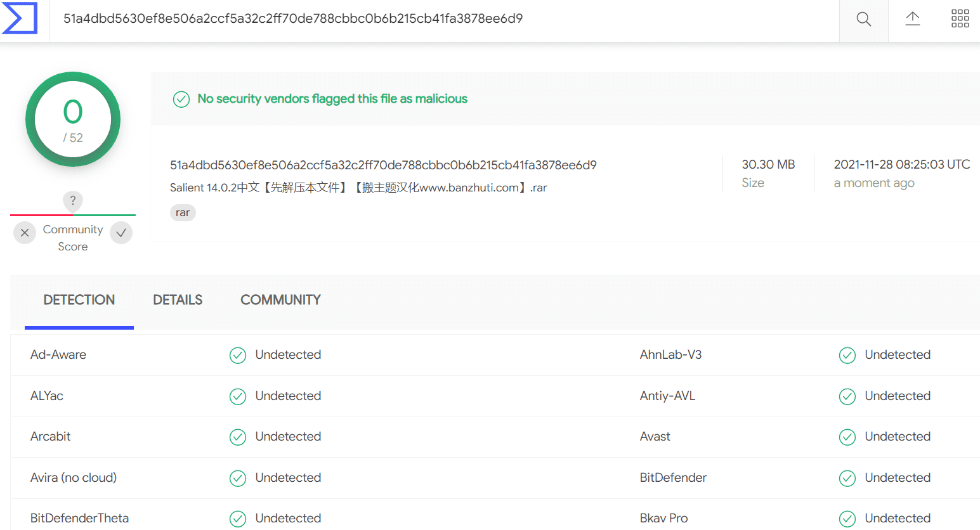Click the file hash text under the banner
This screenshot has width=980, height=530.
pos(383,165)
